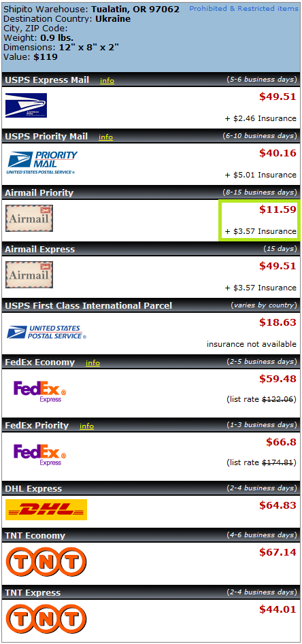Select the $44.01 TNT Express price
Screen dimensions: 302x644
[x=278, y=609]
